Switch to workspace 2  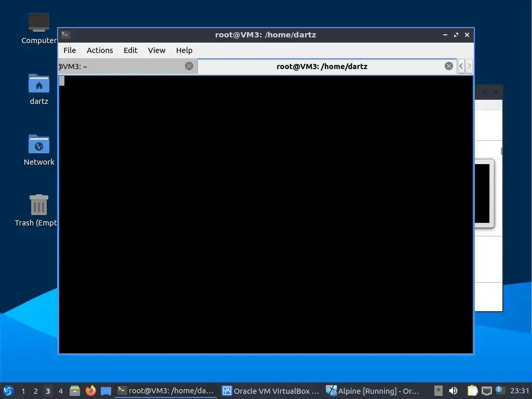(35, 391)
